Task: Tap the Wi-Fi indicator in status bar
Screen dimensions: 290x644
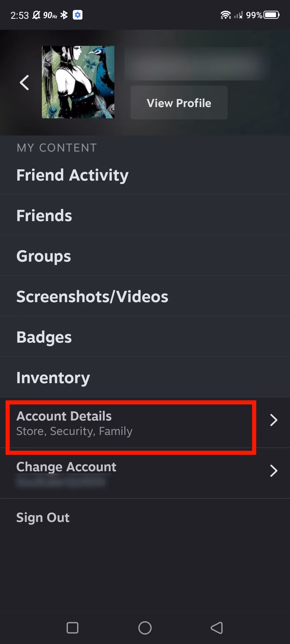Action: (x=226, y=14)
